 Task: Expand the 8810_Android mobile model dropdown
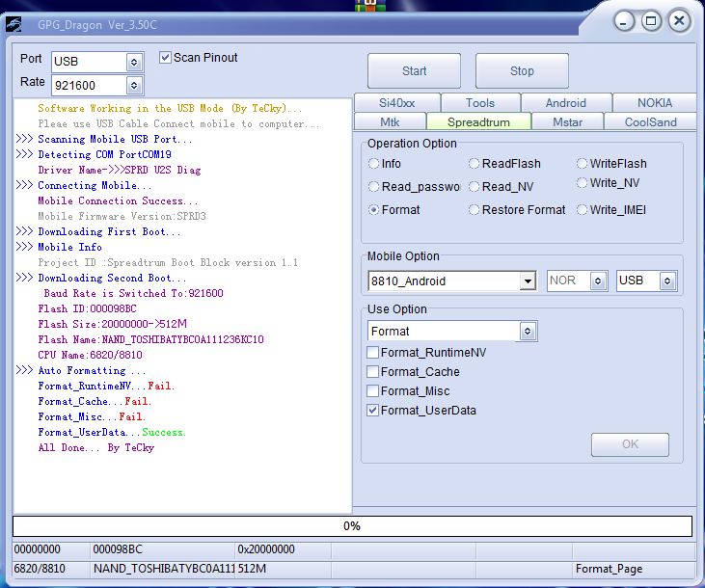(x=528, y=281)
